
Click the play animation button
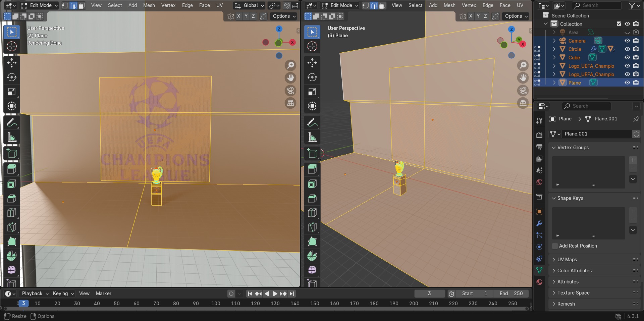[275, 293]
